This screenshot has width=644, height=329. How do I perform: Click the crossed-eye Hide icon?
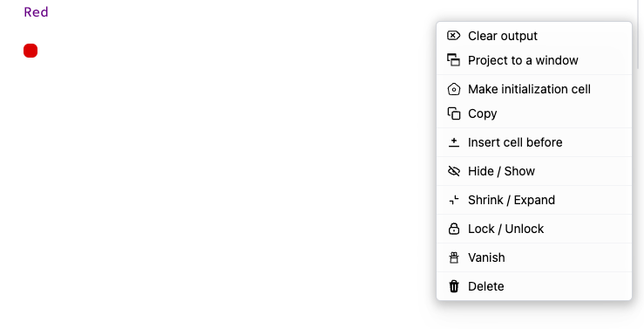coord(453,171)
